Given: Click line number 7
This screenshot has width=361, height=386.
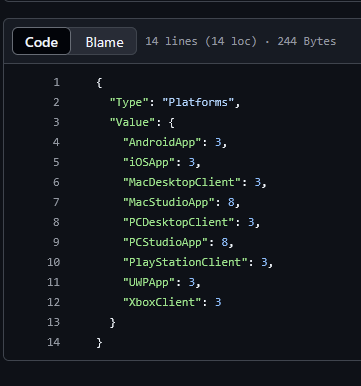Looking at the screenshot, I should (x=56, y=202).
